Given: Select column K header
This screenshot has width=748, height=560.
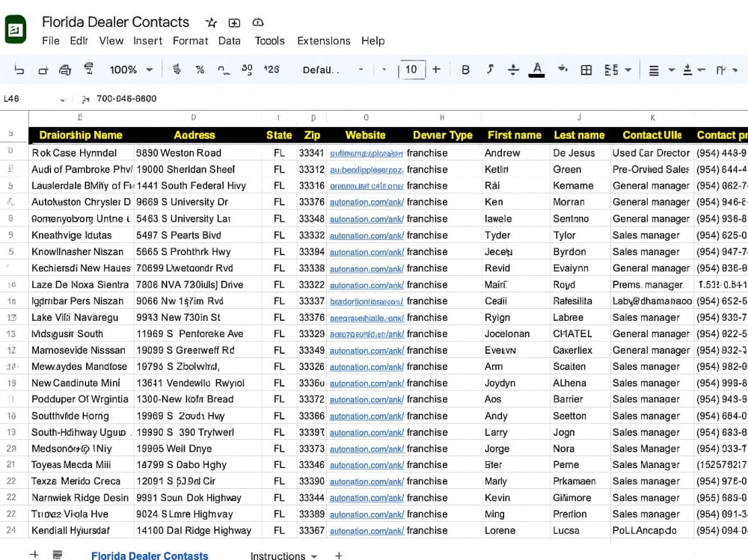Looking at the screenshot, I should 652,117.
